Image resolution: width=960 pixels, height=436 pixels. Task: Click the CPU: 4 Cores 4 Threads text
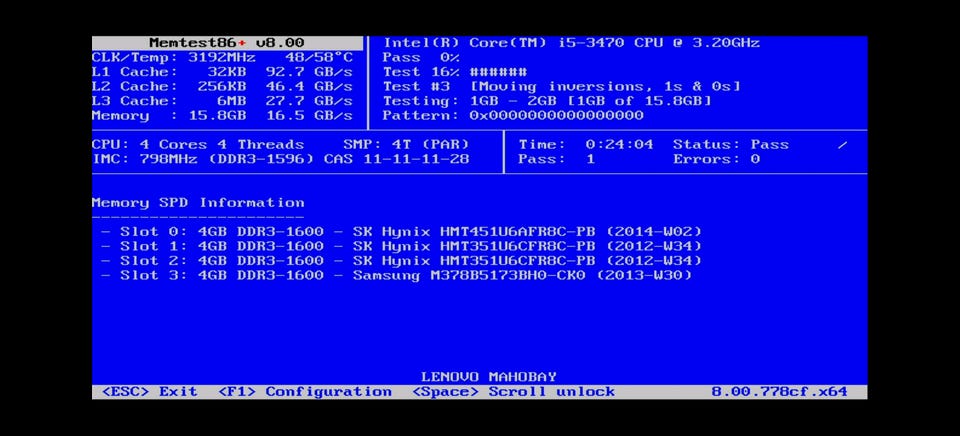pyautogui.click(x=198, y=145)
